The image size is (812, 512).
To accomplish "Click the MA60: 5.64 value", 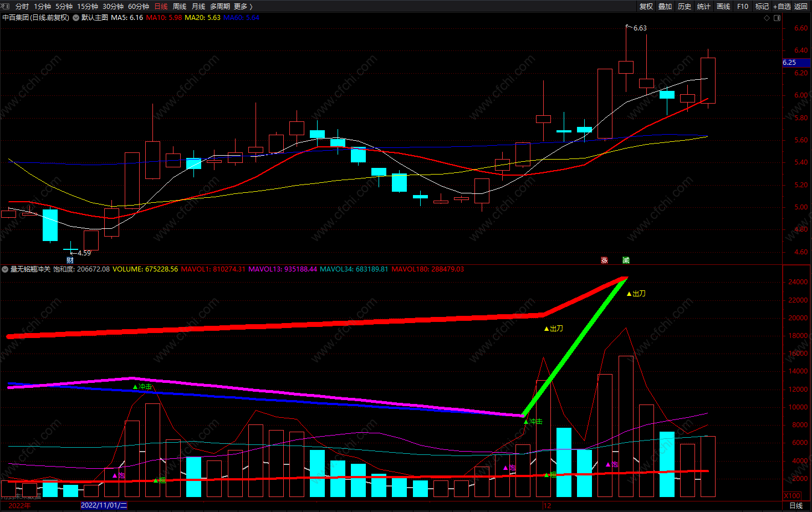I will click(241, 18).
